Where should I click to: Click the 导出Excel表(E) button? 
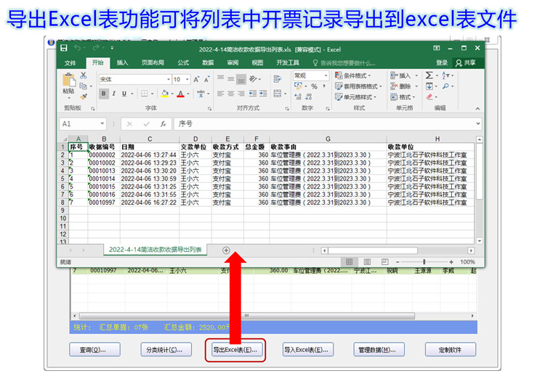click(235, 350)
